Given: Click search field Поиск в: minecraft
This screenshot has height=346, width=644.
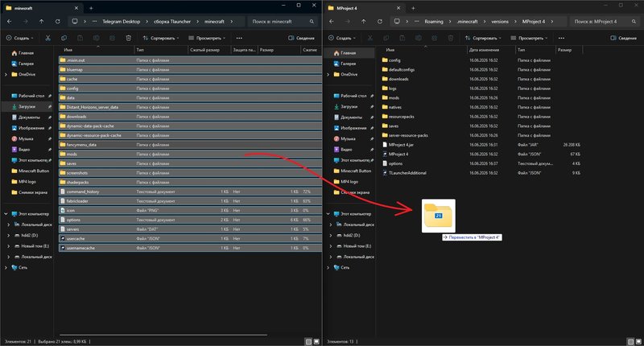Looking at the screenshot, I should tap(283, 22).
